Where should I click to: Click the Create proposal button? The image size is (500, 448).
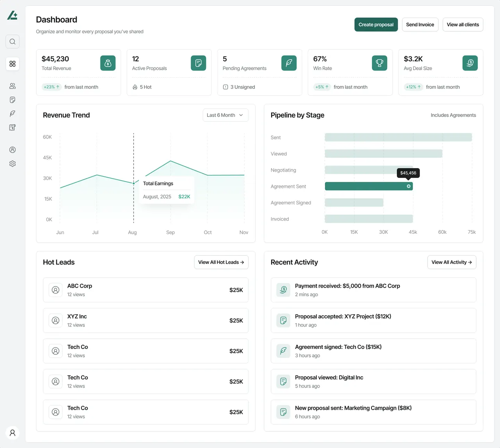tap(376, 25)
